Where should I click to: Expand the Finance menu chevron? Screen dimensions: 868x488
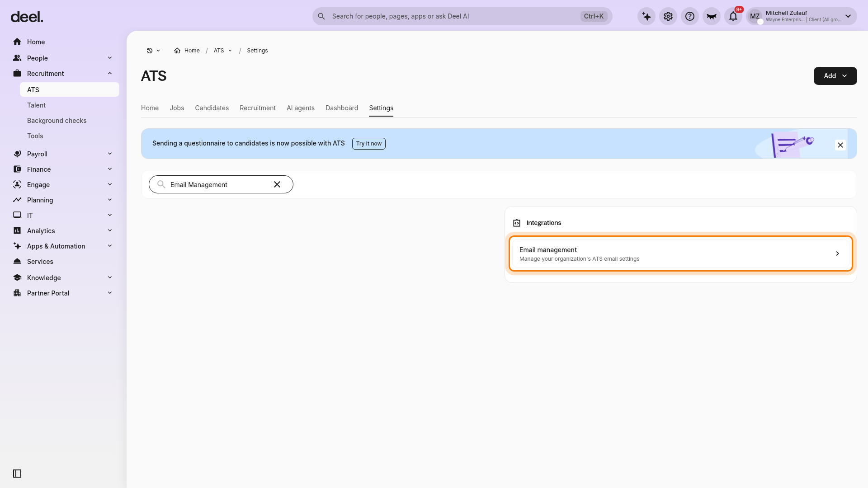[x=110, y=169]
